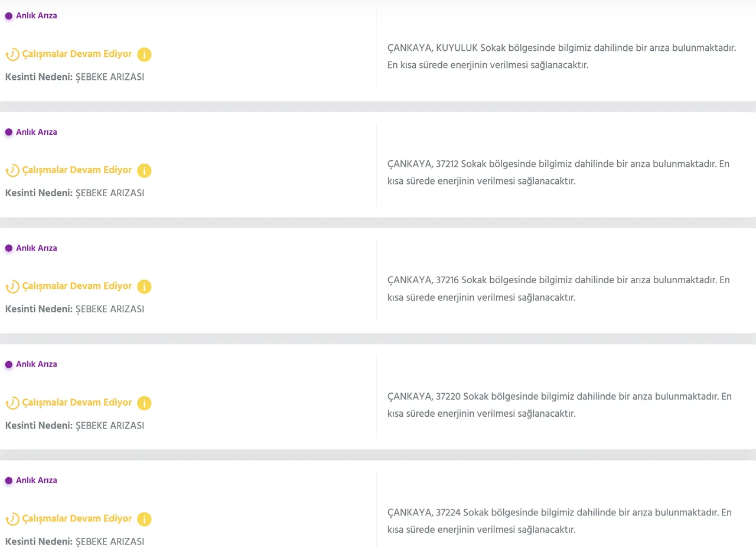The height and width of the screenshot is (548, 756).
Task: Show info tooltip for 37220 Sokak outage
Action: [x=144, y=403]
